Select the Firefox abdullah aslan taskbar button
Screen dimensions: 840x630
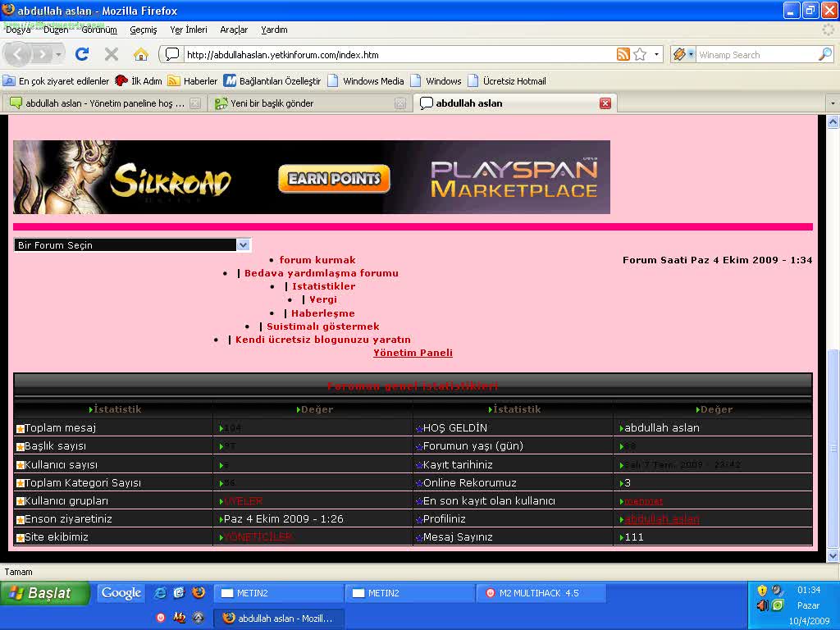point(278,619)
